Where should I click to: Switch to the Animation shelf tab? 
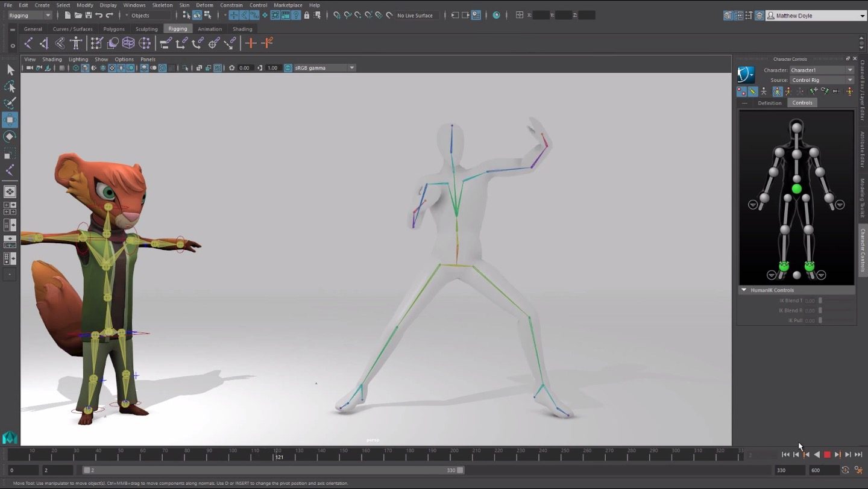point(210,29)
